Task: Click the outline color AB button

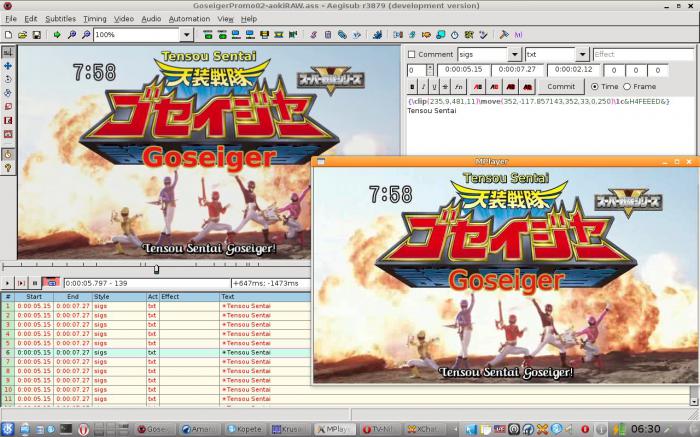Action: coord(511,87)
